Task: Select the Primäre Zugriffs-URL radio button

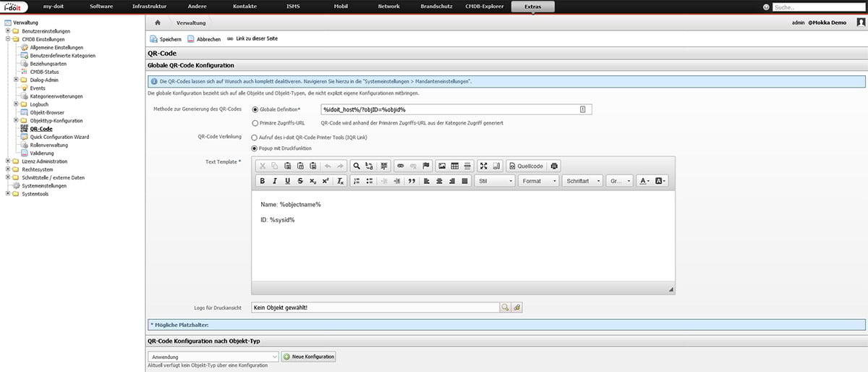Action: [255, 123]
